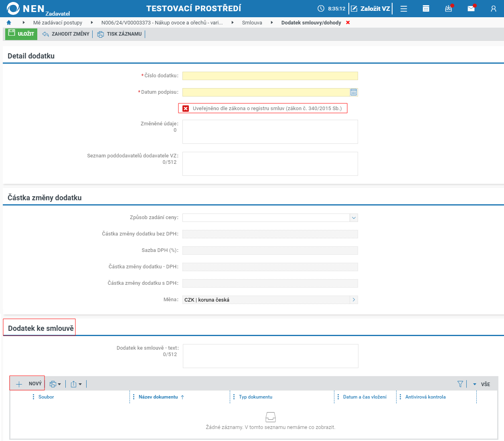The image size is (504, 441).
Task: Open the calculator icon in header
Action: pos(426,8)
